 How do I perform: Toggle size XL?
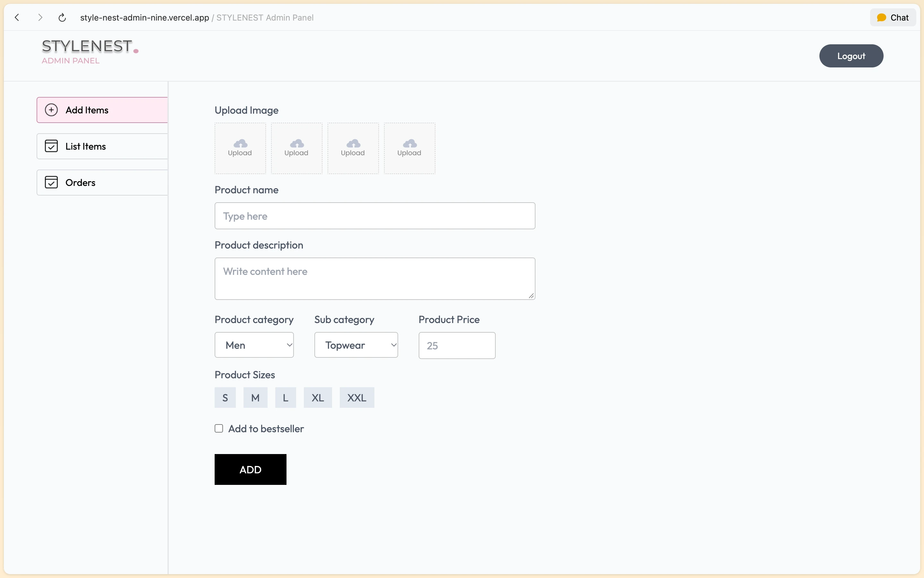pyautogui.click(x=318, y=398)
